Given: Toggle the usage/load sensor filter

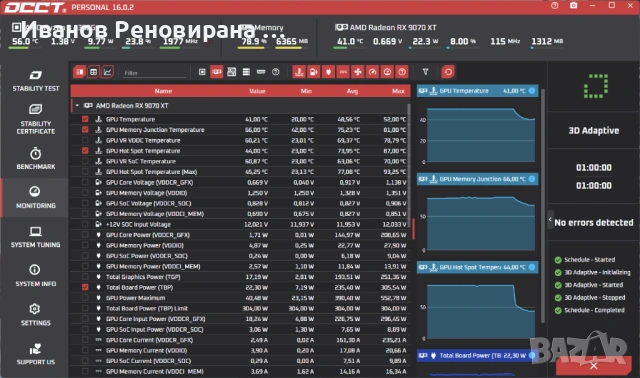Looking at the screenshot, I should 387,72.
